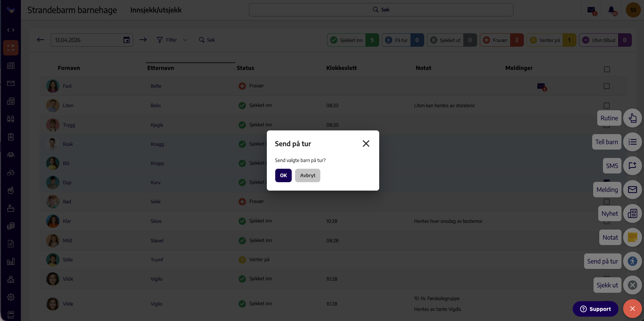Open the notification bell in header

point(612,10)
